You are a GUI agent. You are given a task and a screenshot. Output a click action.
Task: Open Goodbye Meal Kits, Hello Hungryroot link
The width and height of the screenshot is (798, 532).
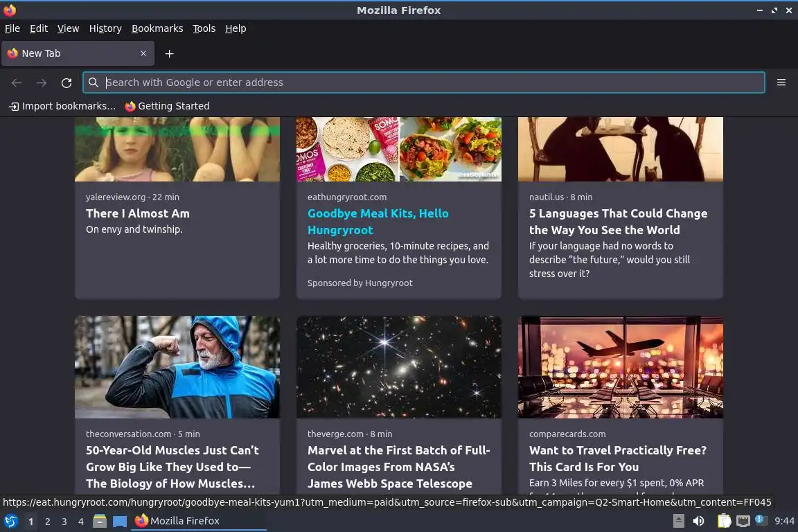tap(378, 222)
